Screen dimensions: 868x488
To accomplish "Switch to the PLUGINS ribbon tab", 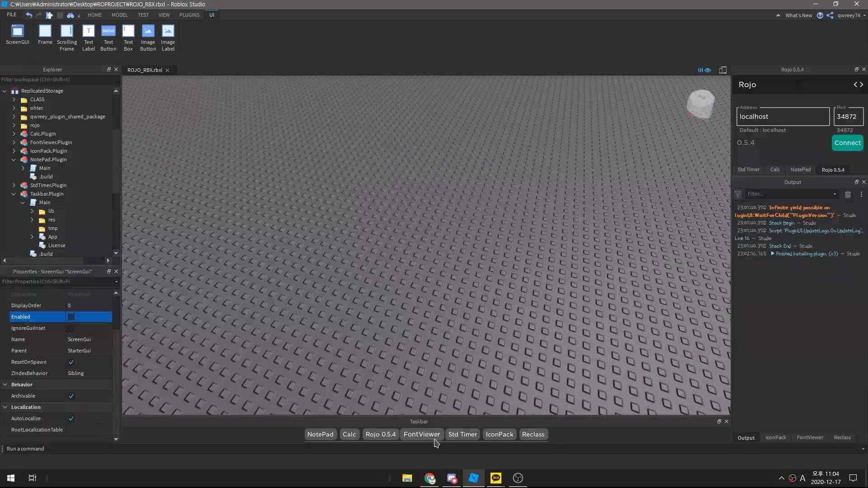I will (x=189, y=15).
